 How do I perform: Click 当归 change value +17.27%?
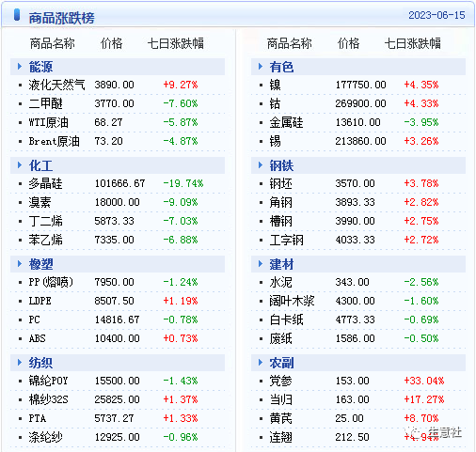point(424,399)
